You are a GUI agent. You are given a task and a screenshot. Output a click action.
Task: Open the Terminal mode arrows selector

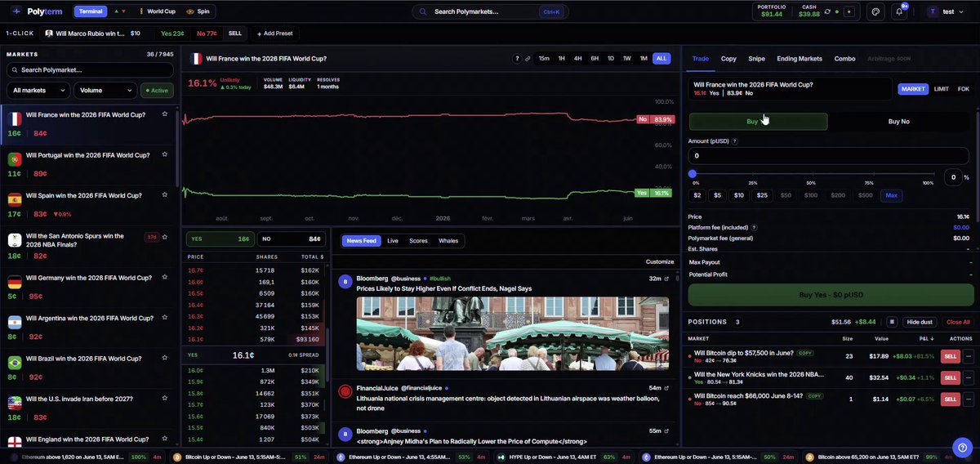[x=119, y=11]
